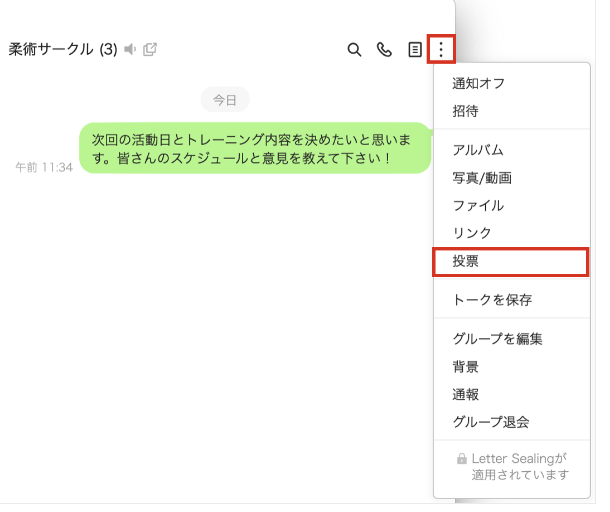Click the 柔術サークル (3) group title
This screenshot has height=512, width=610.
pos(63,49)
